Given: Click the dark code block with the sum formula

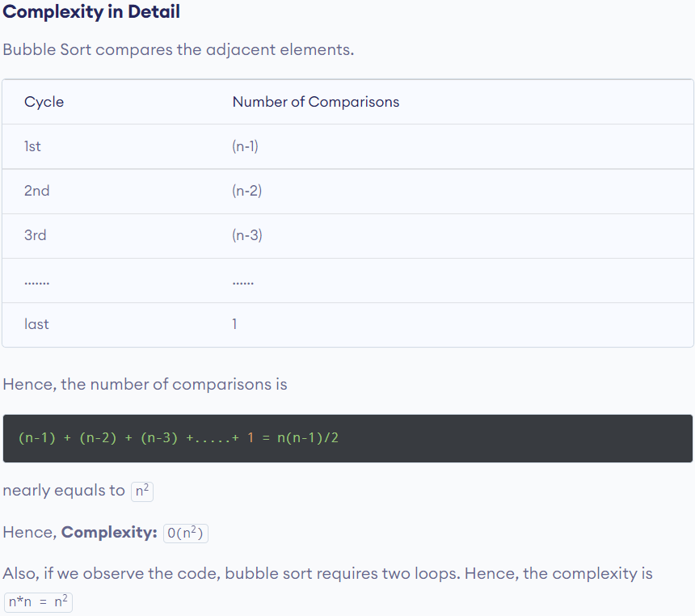Looking at the screenshot, I should pyautogui.click(x=347, y=439).
